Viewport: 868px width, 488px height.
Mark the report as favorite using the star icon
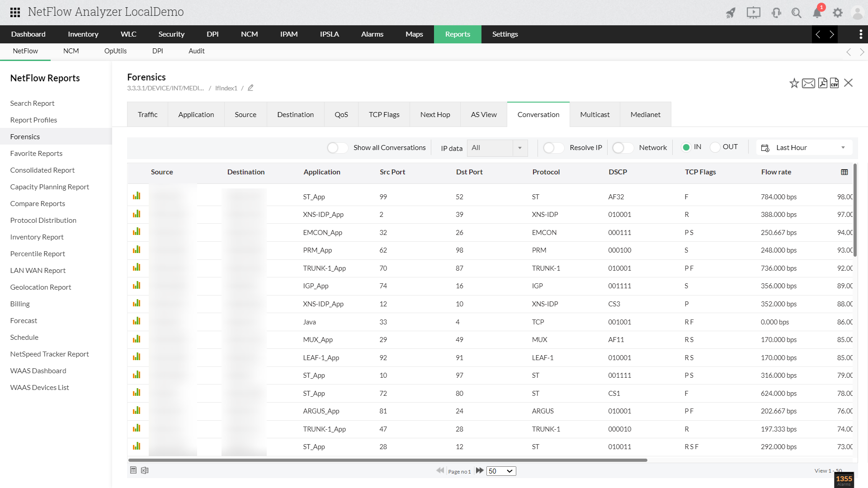point(794,83)
